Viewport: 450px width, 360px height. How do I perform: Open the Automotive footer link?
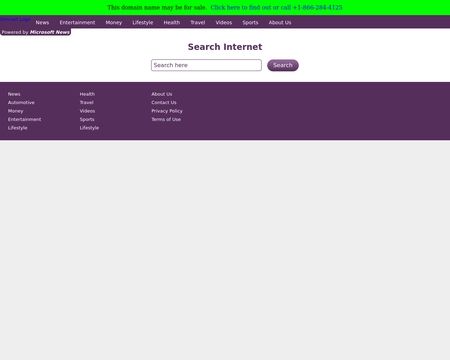click(x=21, y=102)
